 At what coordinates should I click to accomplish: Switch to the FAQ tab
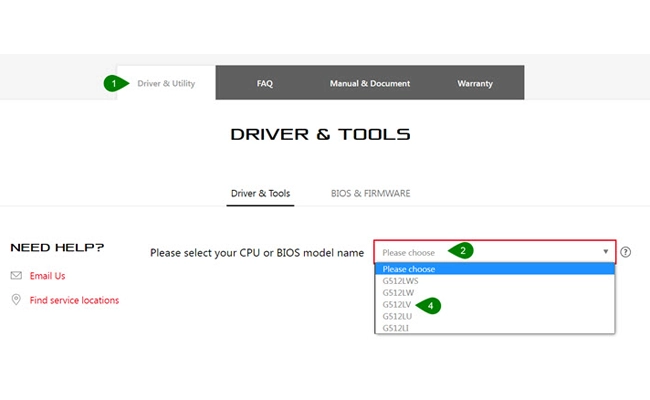click(265, 84)
